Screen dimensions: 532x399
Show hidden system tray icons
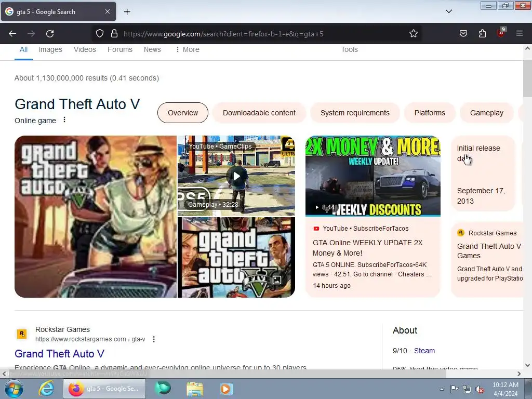(442, 389)
